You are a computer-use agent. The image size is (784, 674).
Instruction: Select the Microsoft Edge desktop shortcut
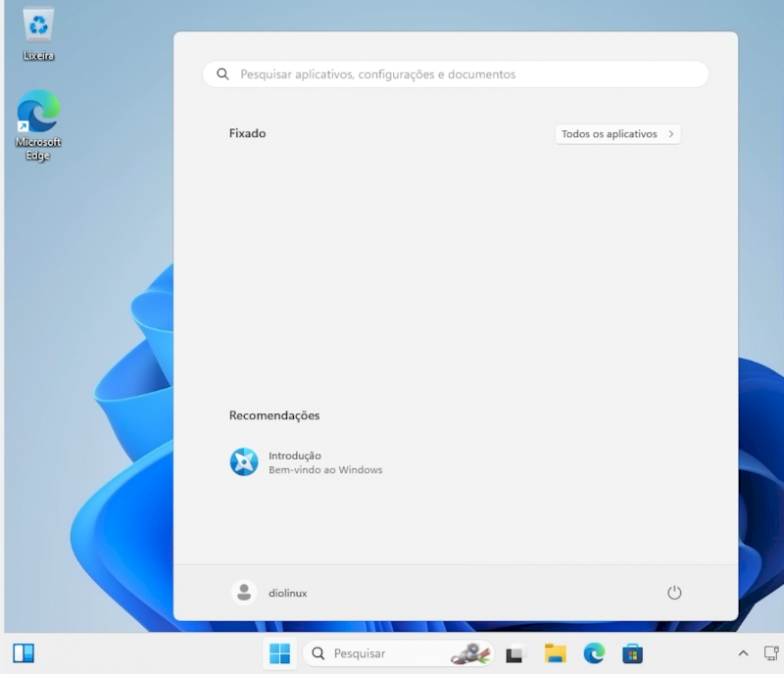point(38,125)
